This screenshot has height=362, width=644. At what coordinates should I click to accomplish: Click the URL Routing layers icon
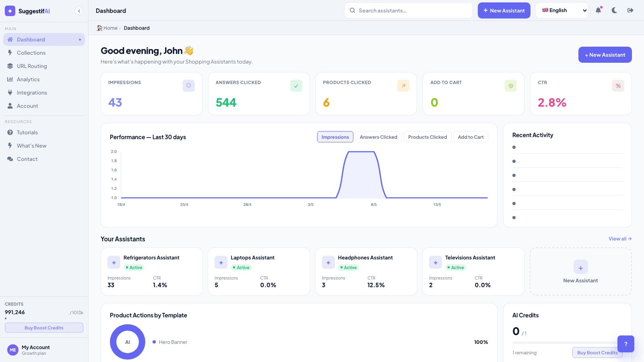pyautogui.click(x=10, y=66)
